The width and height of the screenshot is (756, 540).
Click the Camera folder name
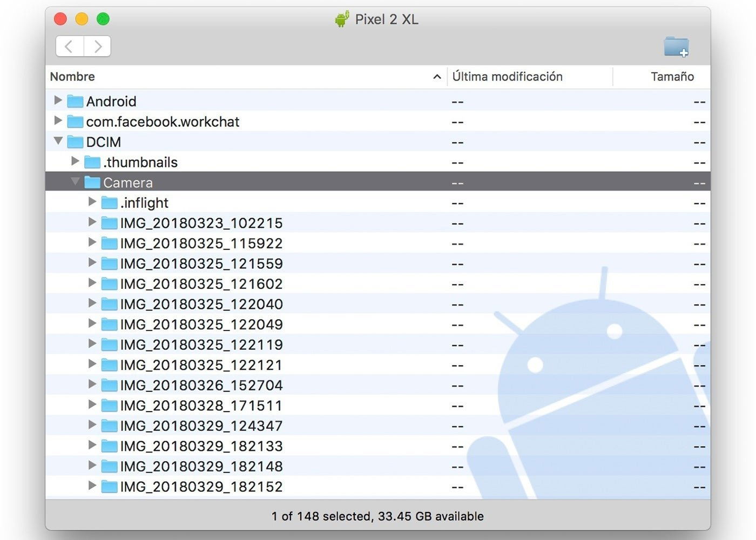tap(128, 183)
